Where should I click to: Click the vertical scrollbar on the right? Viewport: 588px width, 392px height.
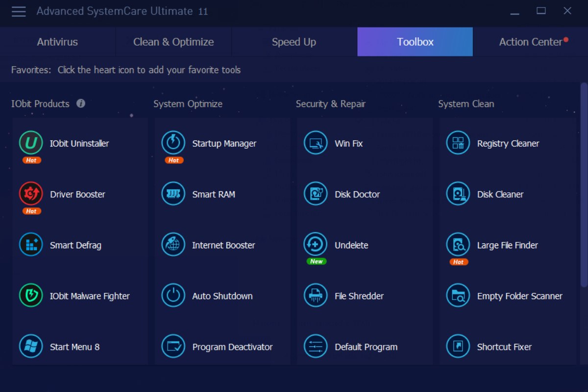pyautogui.click(x=584, y=185)
